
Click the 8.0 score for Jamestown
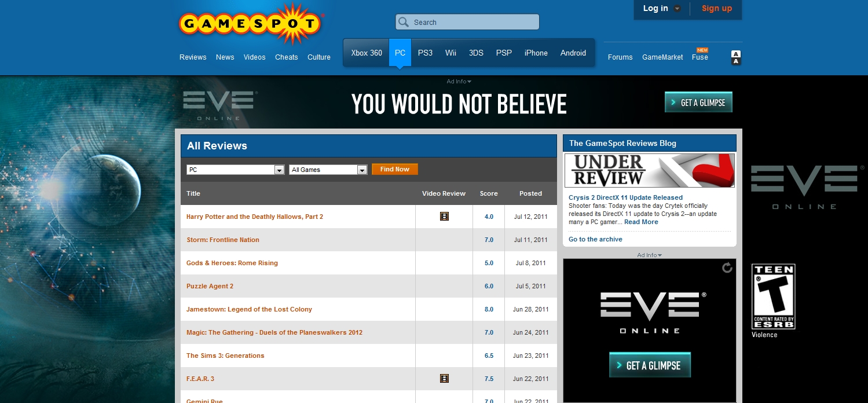[x=489, y=309]
